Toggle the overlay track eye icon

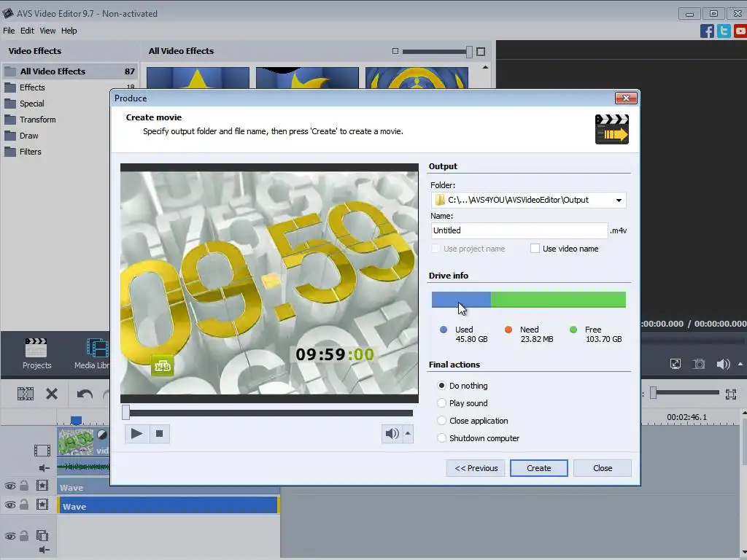10,536
